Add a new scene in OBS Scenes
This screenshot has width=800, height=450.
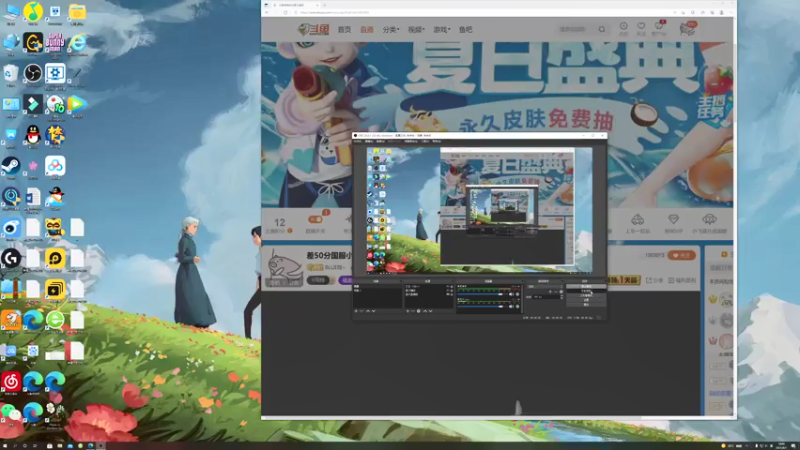pos(356,311)
